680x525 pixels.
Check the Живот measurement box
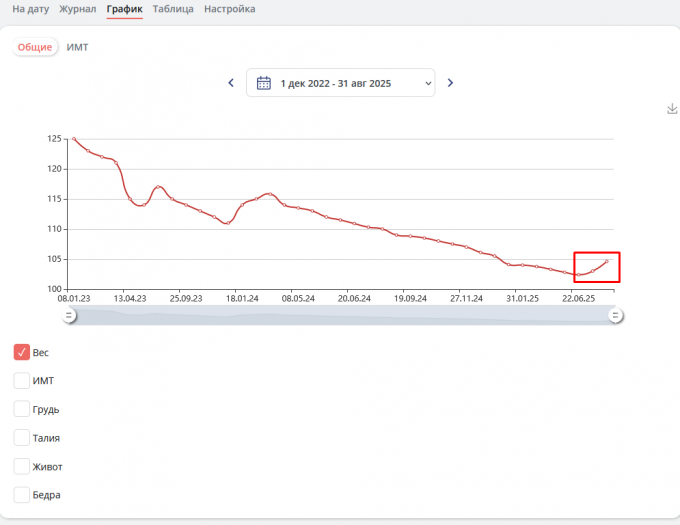pyautogui.click(x=22, y=466)
